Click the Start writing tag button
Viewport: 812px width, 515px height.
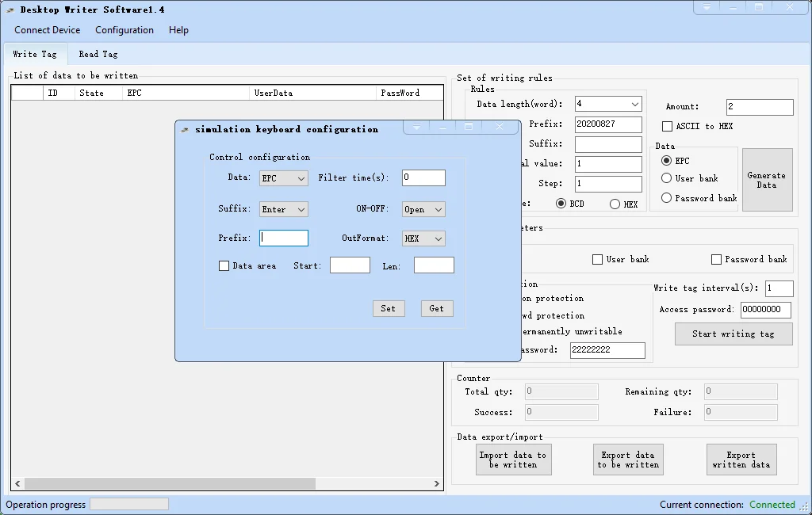pos(733,334)
